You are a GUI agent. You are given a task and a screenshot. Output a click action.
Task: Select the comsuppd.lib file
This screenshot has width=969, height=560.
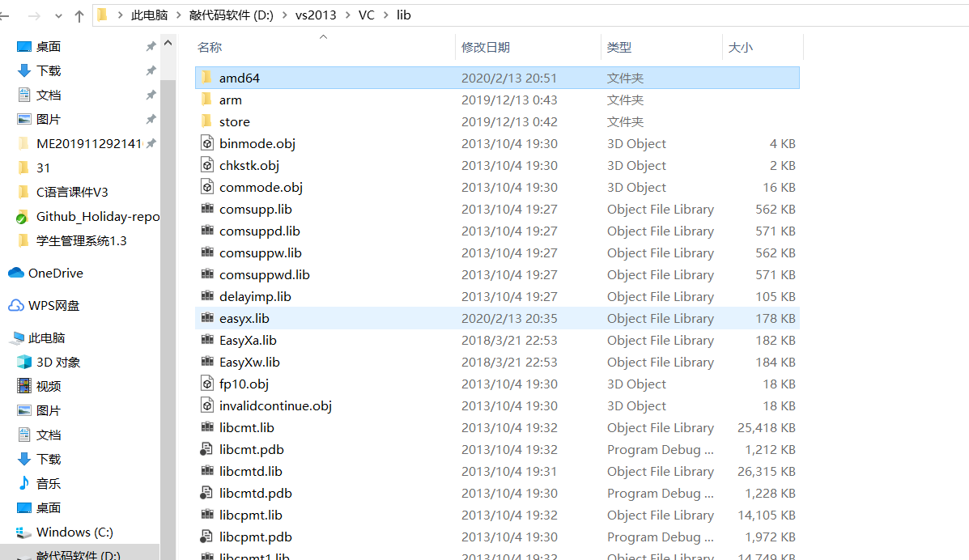click(x=497, y=231)
